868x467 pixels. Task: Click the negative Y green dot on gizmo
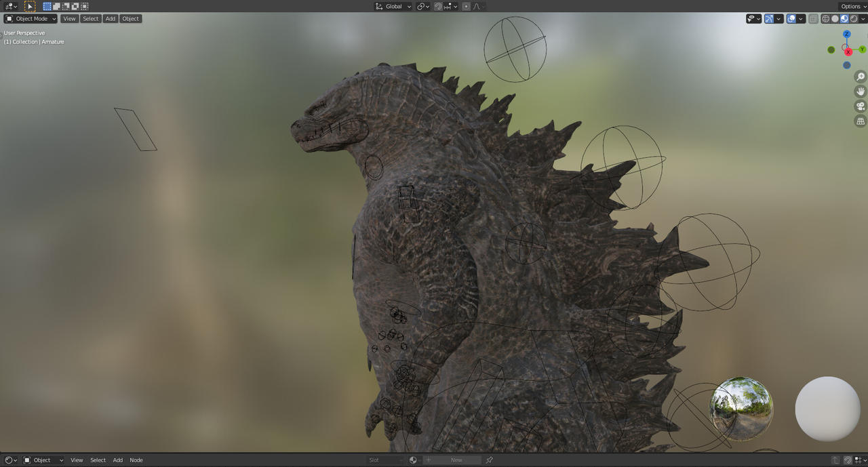[x=831, y=49]
